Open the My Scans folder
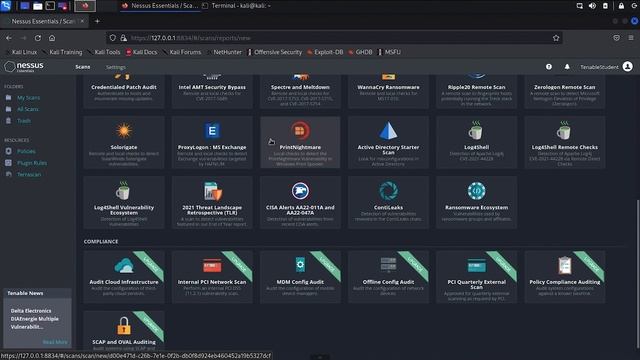Image resolution: width=640 pixels, height=360 pixels. 28,98
